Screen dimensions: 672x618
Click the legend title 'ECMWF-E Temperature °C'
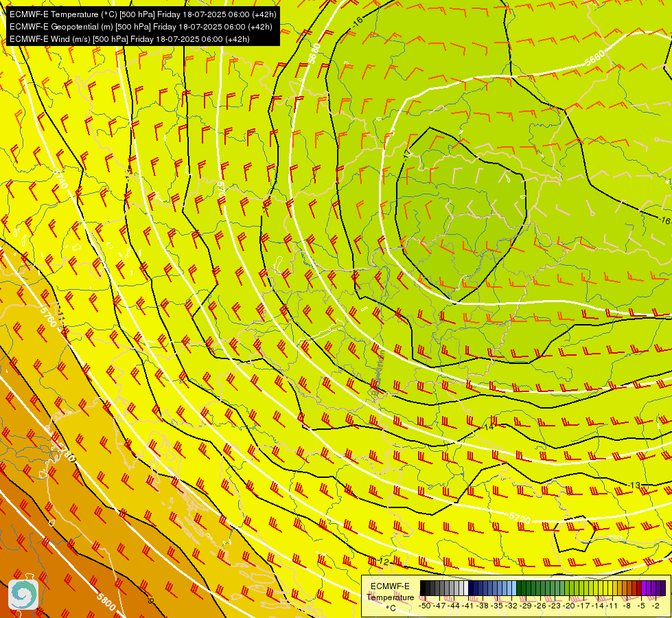coord(391,597)
